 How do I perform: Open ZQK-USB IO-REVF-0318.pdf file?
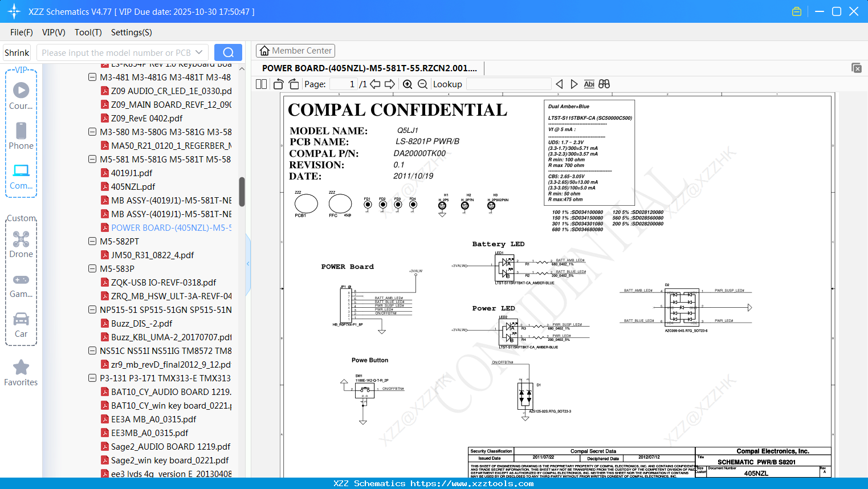(x=164, y=282)
